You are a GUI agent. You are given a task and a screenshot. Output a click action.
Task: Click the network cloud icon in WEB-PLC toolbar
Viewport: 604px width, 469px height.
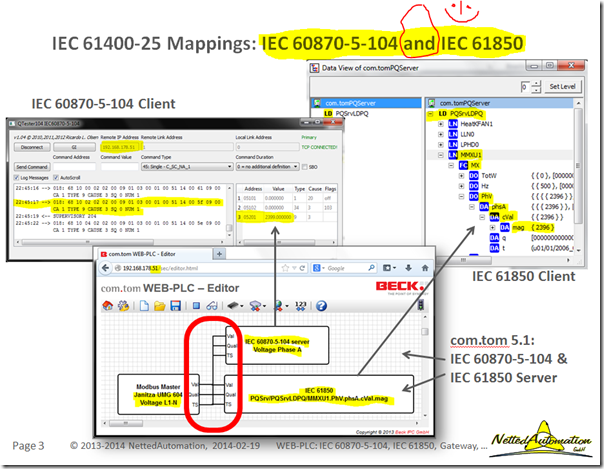[255, 306]
